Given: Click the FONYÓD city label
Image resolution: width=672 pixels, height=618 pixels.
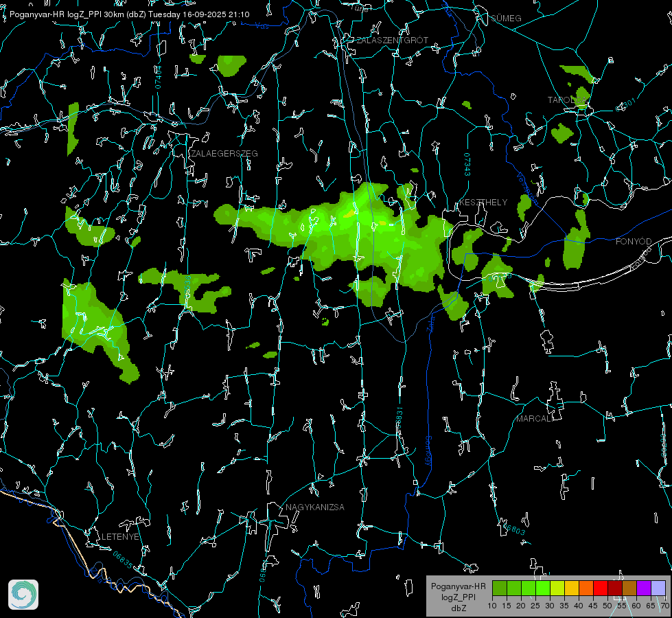Looking at the screenshot, I should click(x=634, y=242).
